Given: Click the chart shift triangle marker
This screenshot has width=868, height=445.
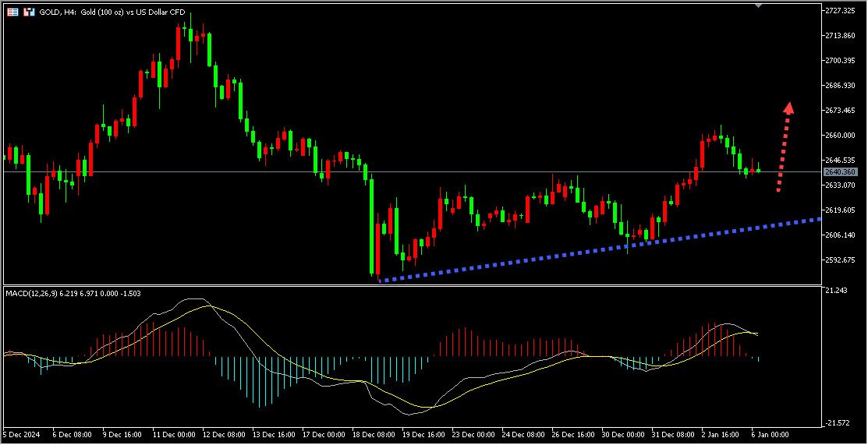Looking at the screenshot, I should (760, 5).
